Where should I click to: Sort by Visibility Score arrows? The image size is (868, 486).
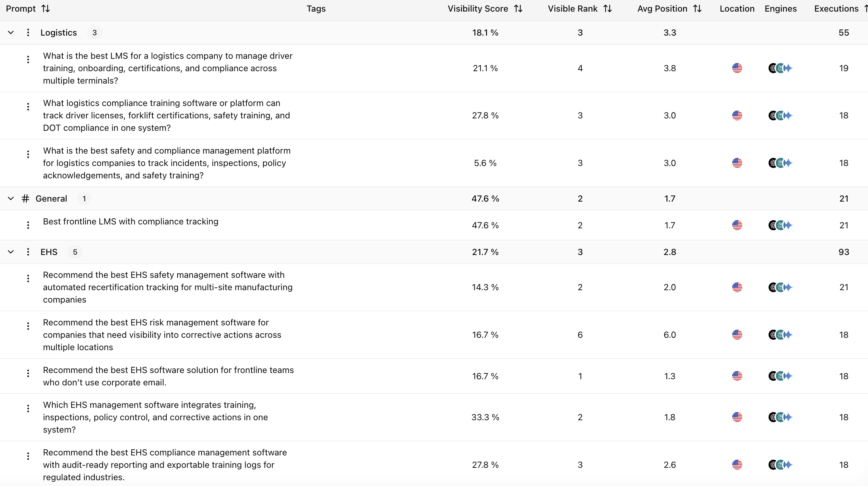tap(518, 9)
